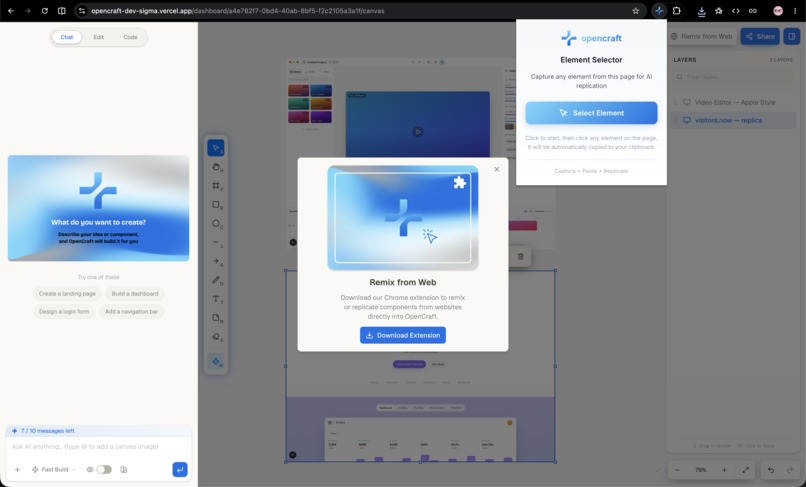The image size is (806, 487).
Task: Open the Chrome profile avatar
Action: click(x=778, y=11)
